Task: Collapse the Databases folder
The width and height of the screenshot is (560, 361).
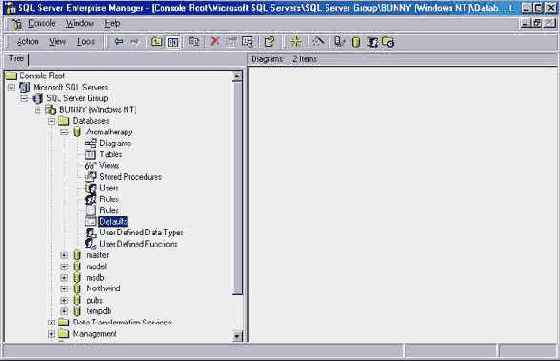Action: [x=51, y=121]
